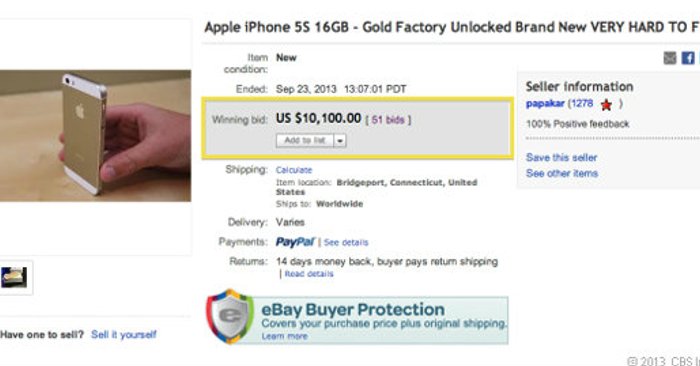Click the PayPal logo
Screen dimensions: 700x366
pos(295,242)
